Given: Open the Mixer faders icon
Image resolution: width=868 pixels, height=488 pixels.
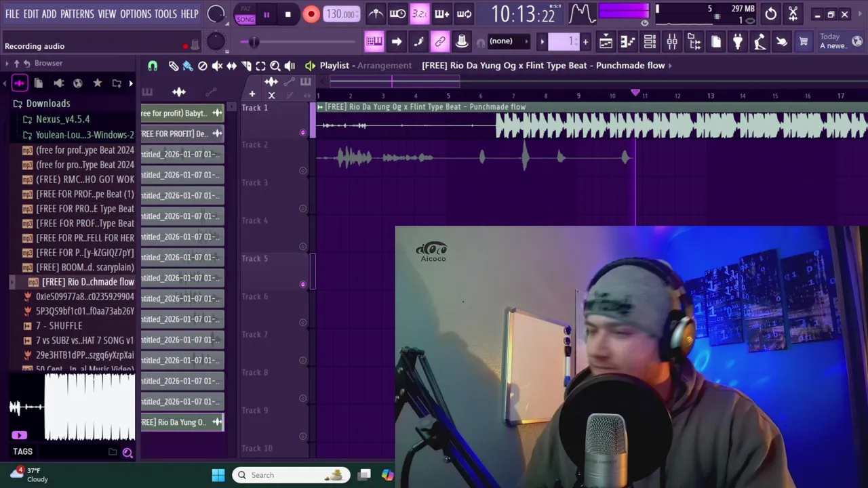Looking at the screenshot, I should (672, 42).
